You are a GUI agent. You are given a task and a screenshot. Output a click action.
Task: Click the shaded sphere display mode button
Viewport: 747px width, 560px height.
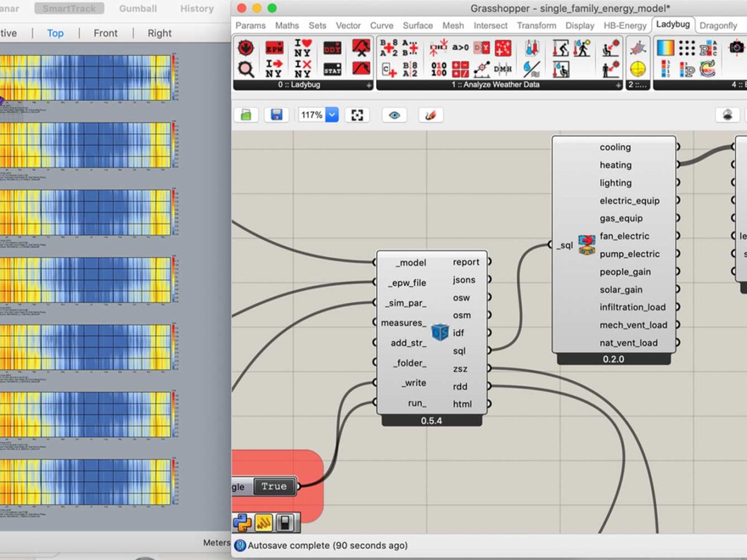point(727,115)
